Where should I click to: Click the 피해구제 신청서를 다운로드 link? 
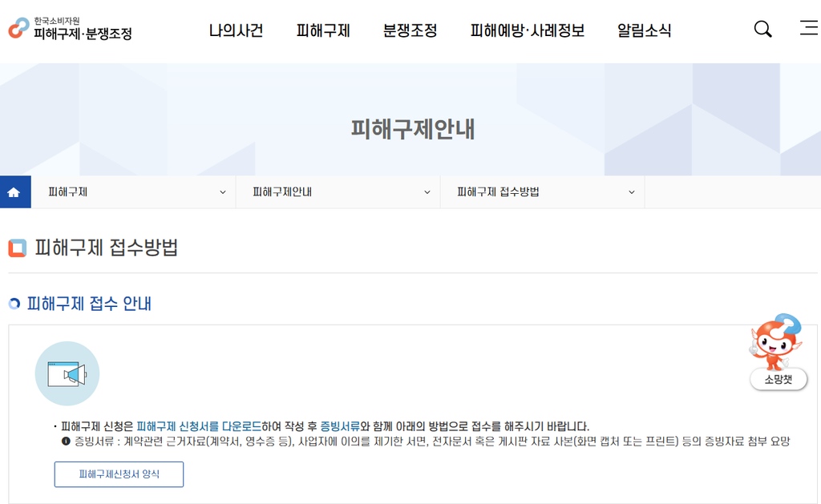[x=199, y=426]
